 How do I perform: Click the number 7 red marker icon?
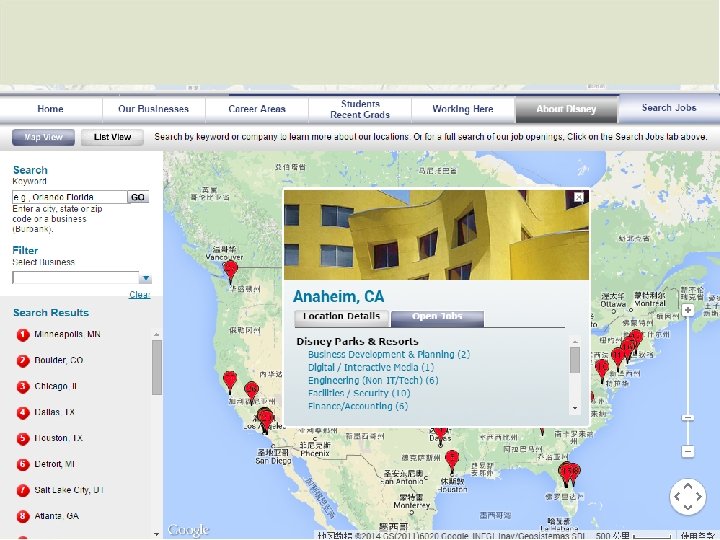point(23,491)
